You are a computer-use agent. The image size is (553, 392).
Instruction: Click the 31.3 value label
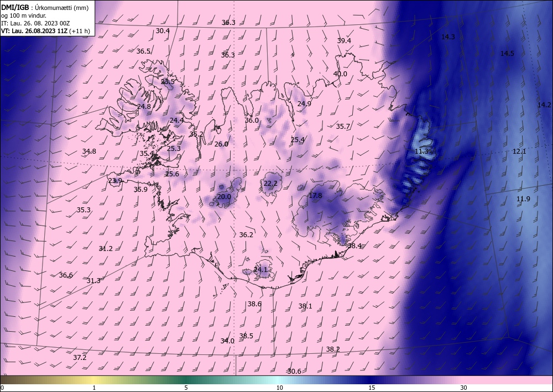(93, 281)
